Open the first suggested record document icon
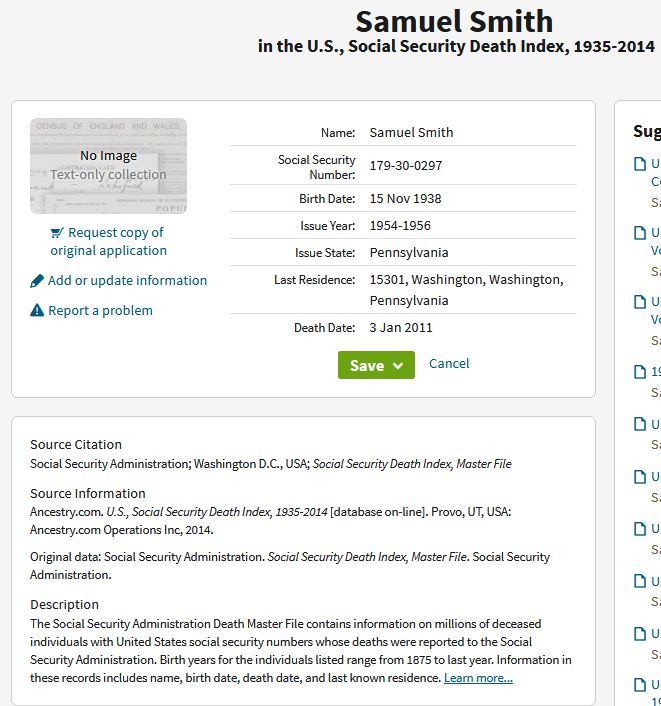This screenshot has width=661, height=706. [640, 164]
